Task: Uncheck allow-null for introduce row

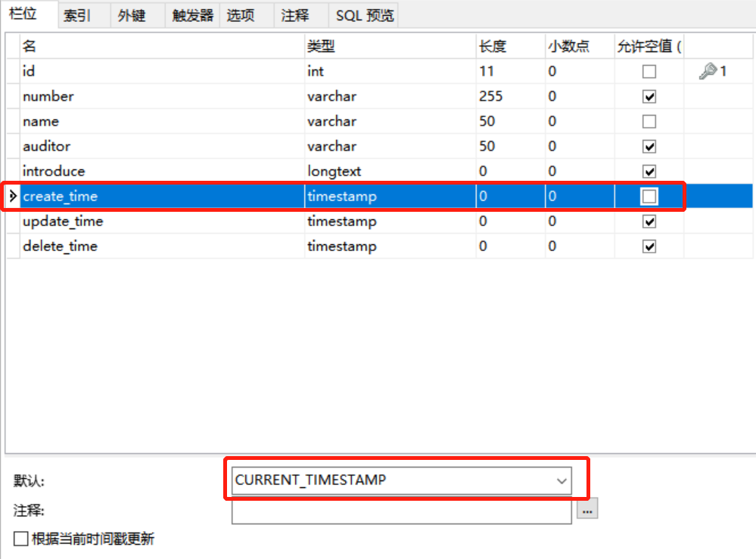Action: coord(649,172)
